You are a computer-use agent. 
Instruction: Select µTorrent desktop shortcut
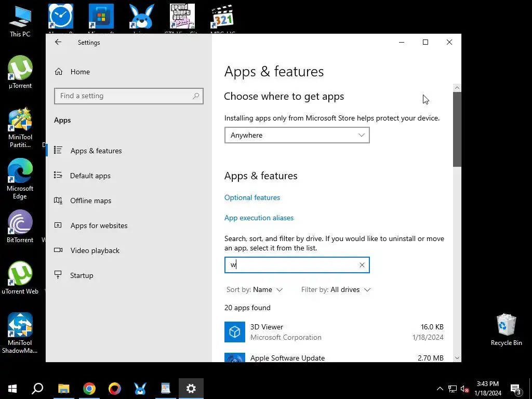[x=20, y=72]
